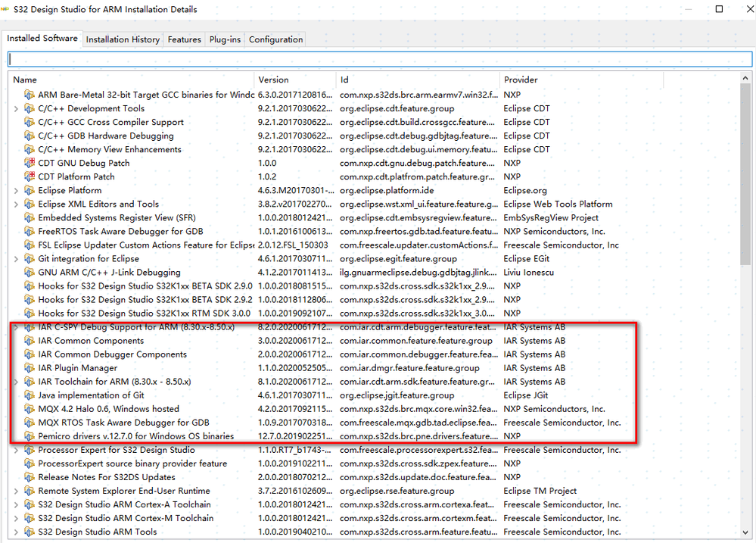Click the icon of MQX RTOS Task Aware Debugger
756x543 pixels.
click(x=30, y=423)
